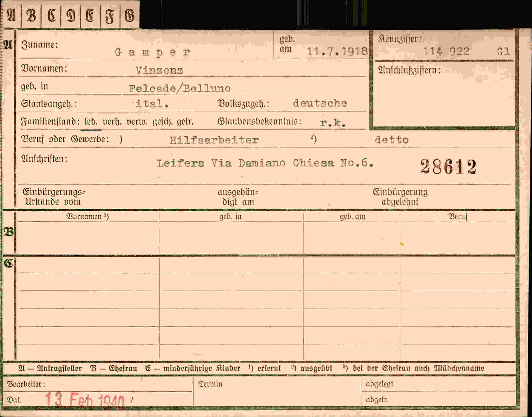Click address 'Leifers Via Damiano Chiesa No.6.'
This screenshot has width=532, height=417.
tap(265, 163)
